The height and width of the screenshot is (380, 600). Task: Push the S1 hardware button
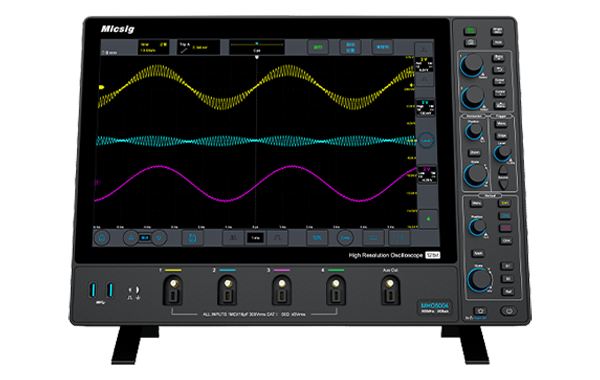pos(507,266)
